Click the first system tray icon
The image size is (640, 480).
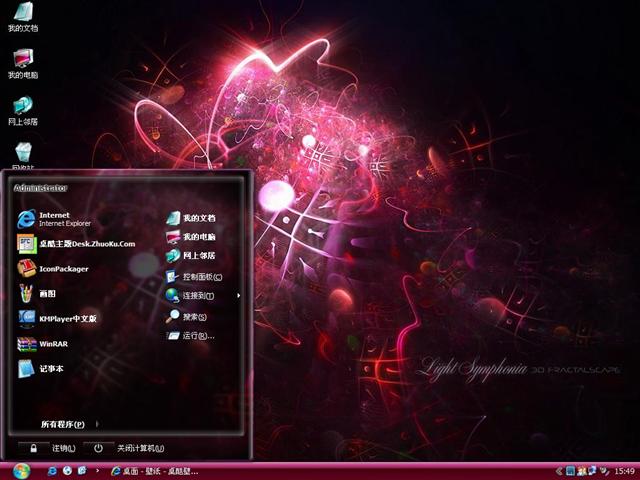point(570,471)
